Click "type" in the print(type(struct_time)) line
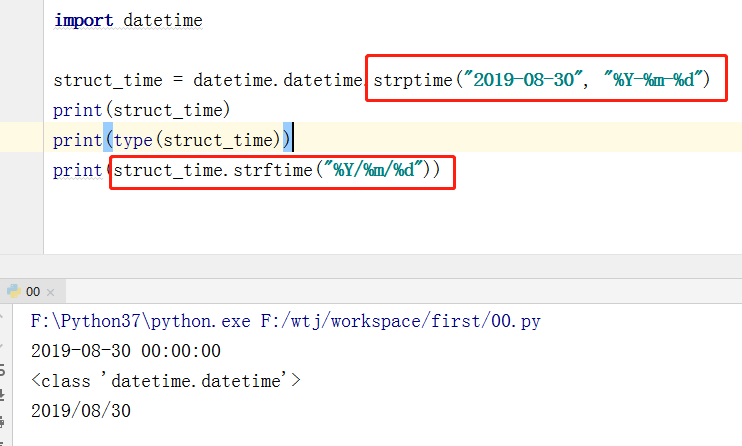Viewport: 742px width, 446px height. (133, 141)
